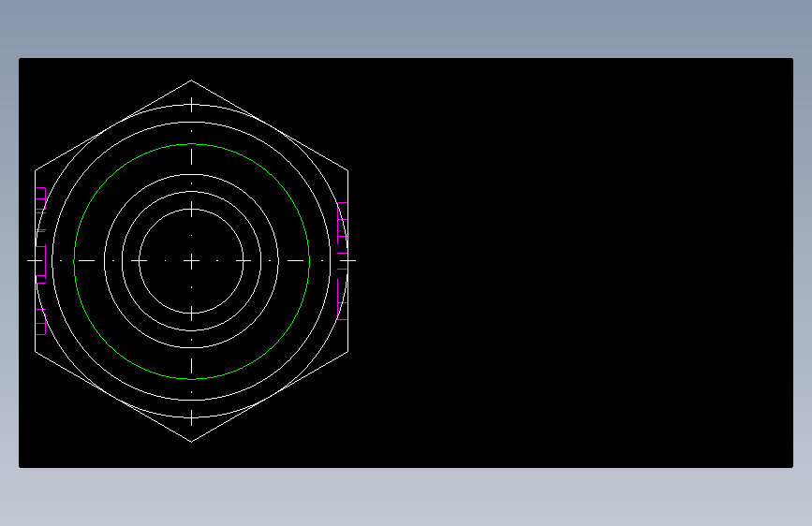Click the bottom vertex of the hexagon

[x=192, y=442]
